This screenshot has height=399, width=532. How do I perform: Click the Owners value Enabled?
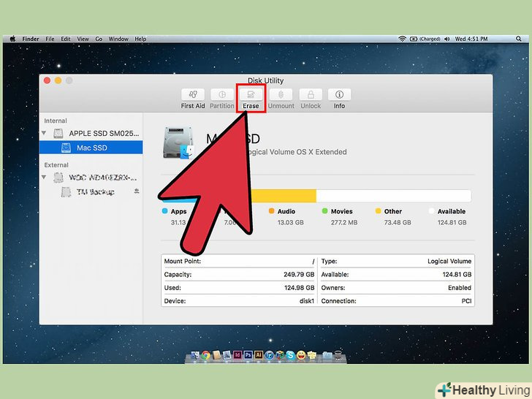(x=460, y=288)
